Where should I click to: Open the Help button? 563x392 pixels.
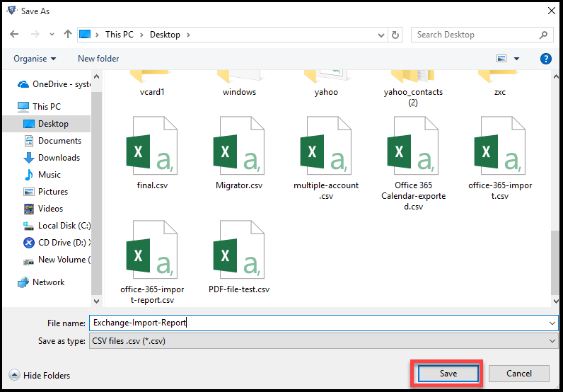(x=546, y=59)
